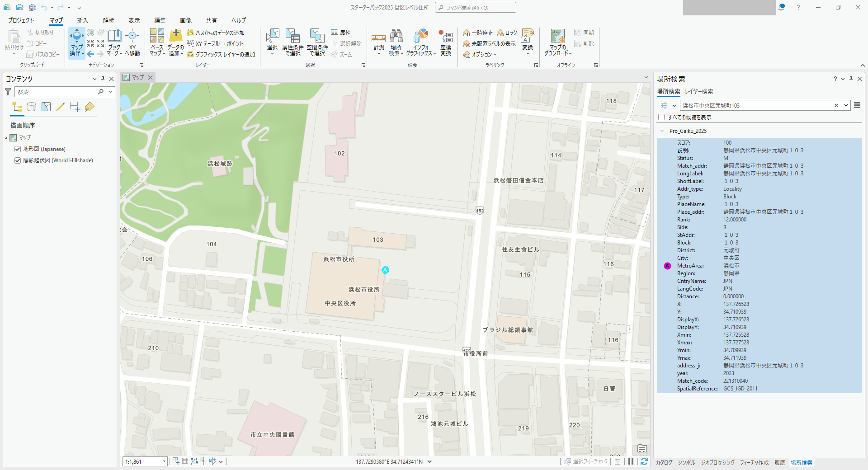Click fixed zoom out arrows icon

100,43
